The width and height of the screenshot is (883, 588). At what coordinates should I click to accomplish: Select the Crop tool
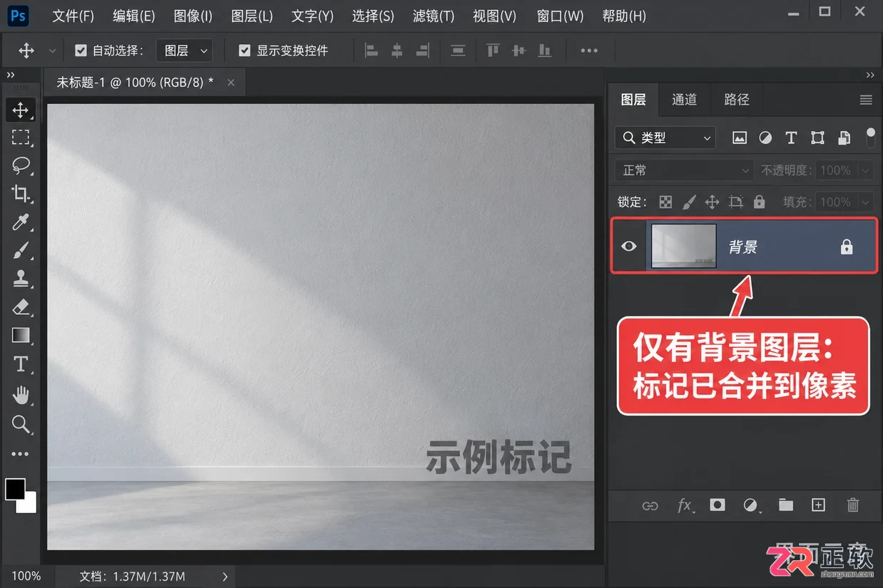pyautogui.click(x=21, y=193)
